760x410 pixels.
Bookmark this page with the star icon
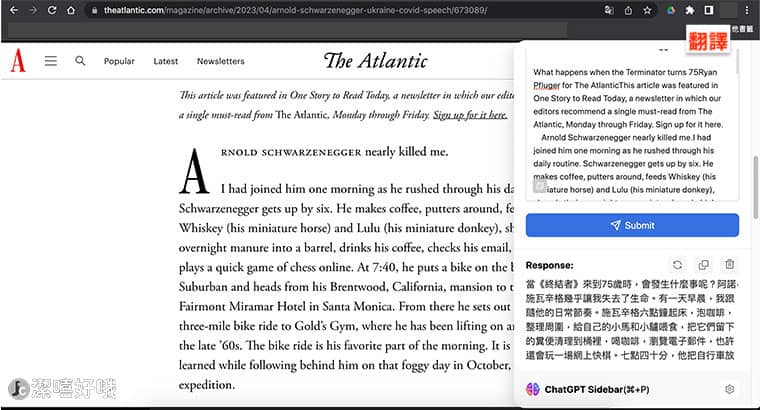pyautogui.click(x=648, y=10)
